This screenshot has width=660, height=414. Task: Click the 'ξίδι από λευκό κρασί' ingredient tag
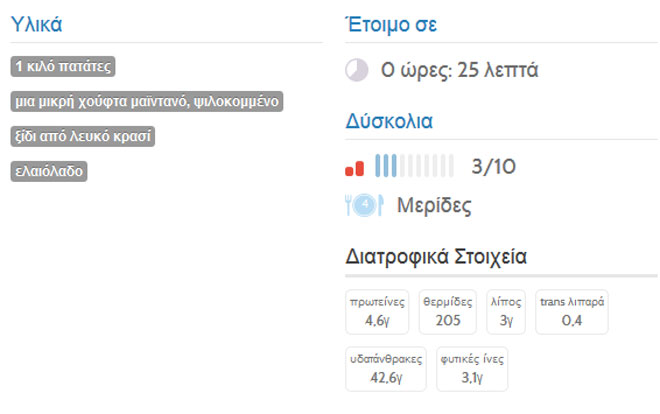[84, 136]
